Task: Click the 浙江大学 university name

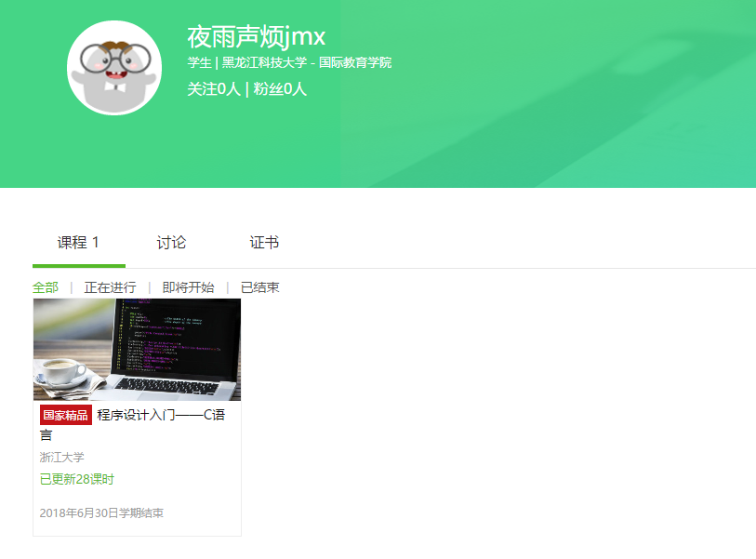Action: click(61, 458)
